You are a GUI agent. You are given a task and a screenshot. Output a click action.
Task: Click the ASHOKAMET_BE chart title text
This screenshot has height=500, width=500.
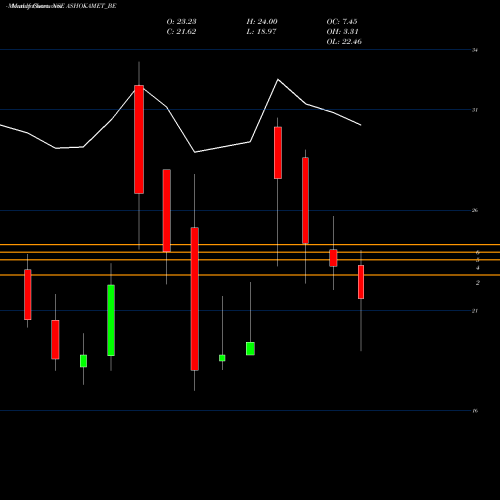click(92, 6)
